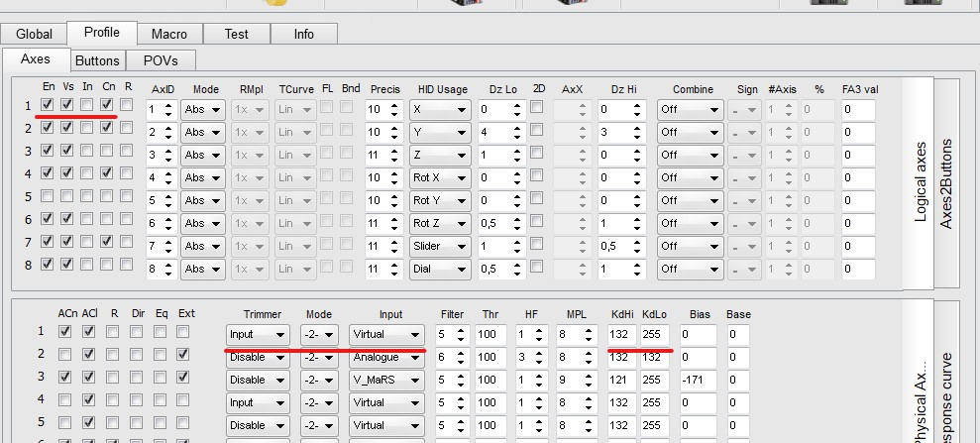Toggle the ACl checkbox for physical axis 1

88,331
